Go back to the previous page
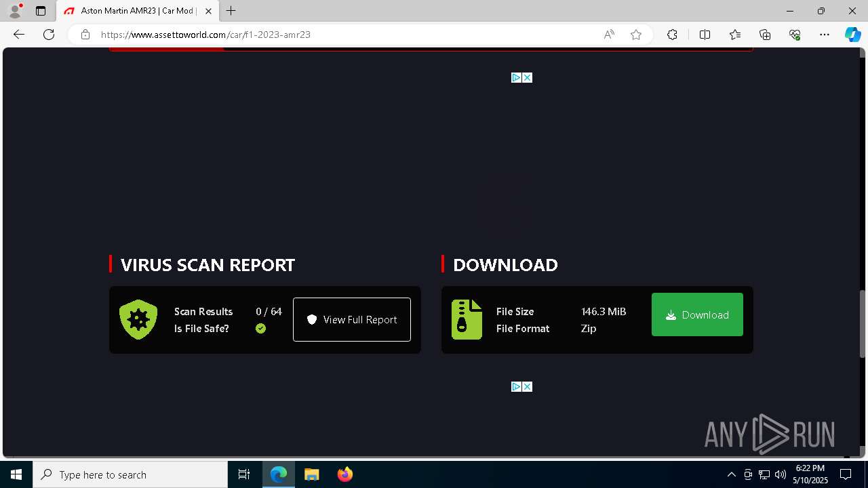This screenshot has width=868, height=488. click(19, 35)
